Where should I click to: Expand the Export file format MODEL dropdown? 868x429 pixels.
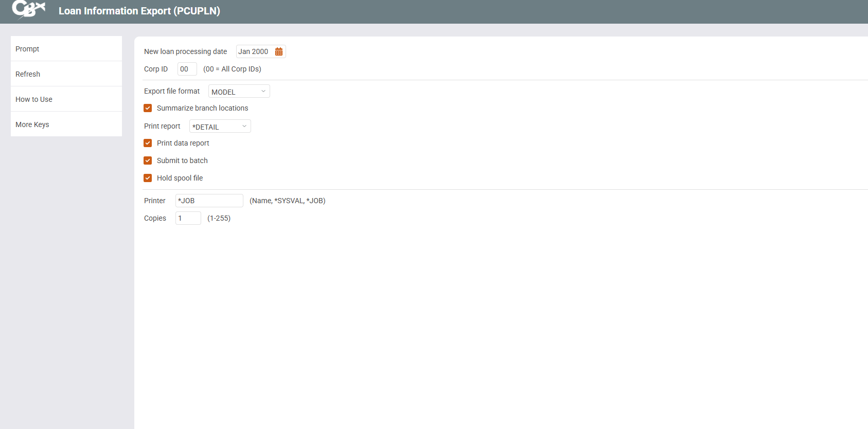coord(239,92)
